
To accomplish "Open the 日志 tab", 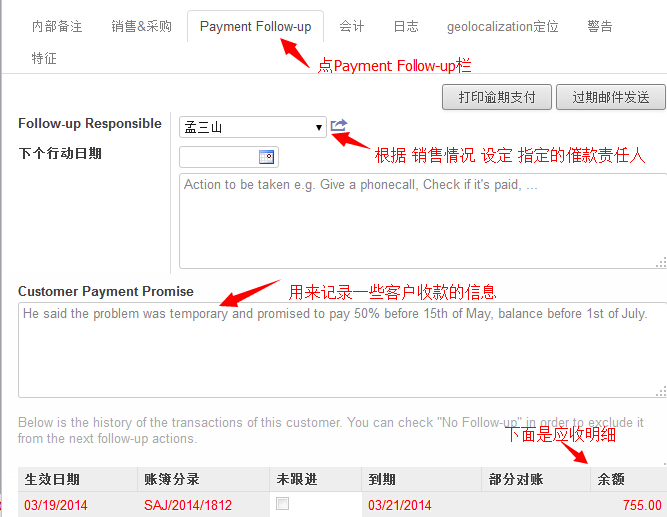I will click(x=406, y=26).
